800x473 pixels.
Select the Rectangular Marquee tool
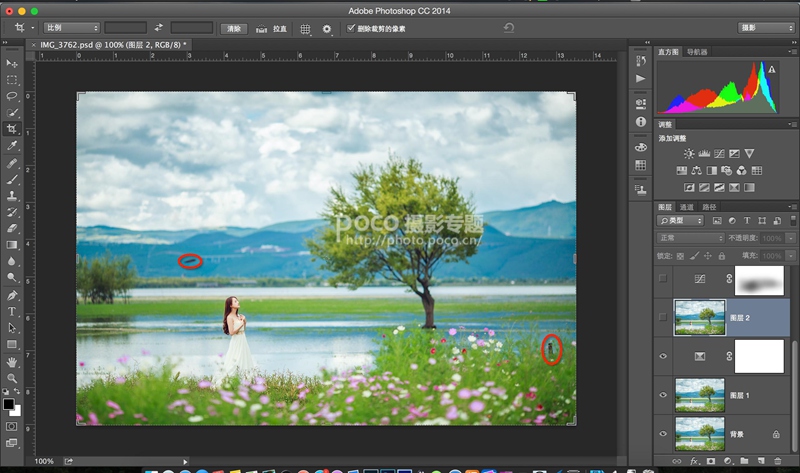[12, 80]
